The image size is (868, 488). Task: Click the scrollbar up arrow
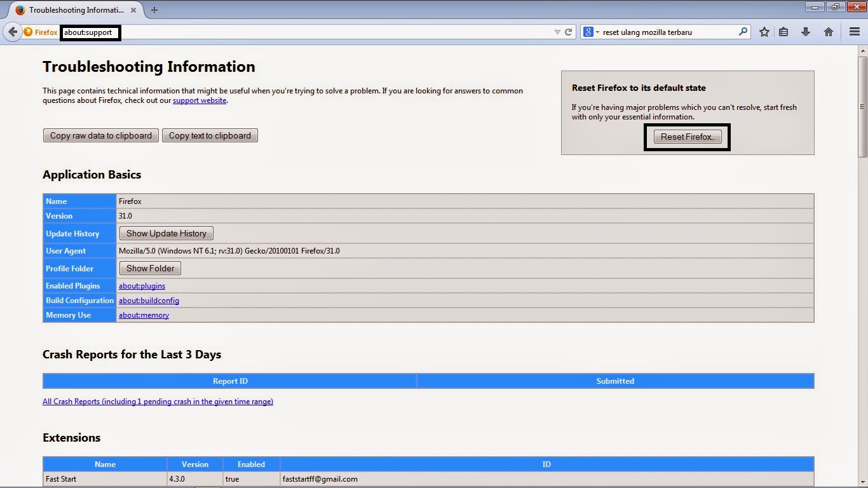[x=862, y=50]
